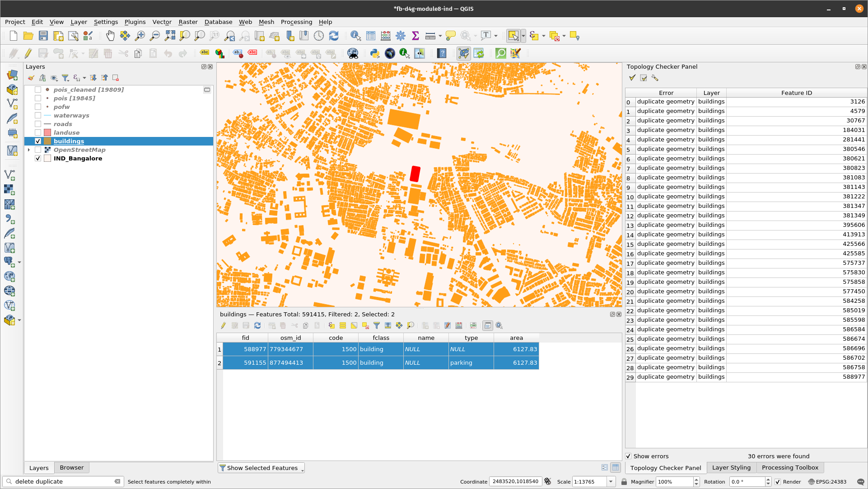Click the Topology Checker toolbar icon
Image resolution: width=868 pixels, height=489 pixels.
[x=464, y=54]
